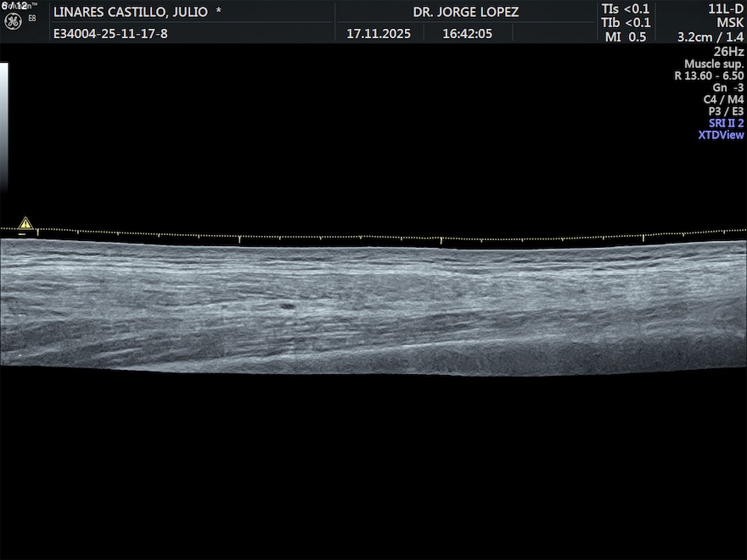Click the yellow warning triangle marker
The height and width of the screenshot is (560, 747).
point(25,223)
